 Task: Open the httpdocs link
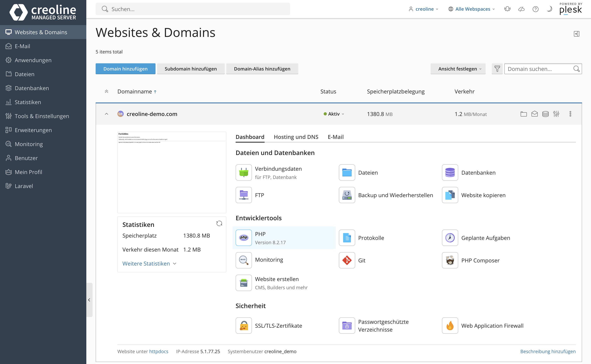point(158,352)
